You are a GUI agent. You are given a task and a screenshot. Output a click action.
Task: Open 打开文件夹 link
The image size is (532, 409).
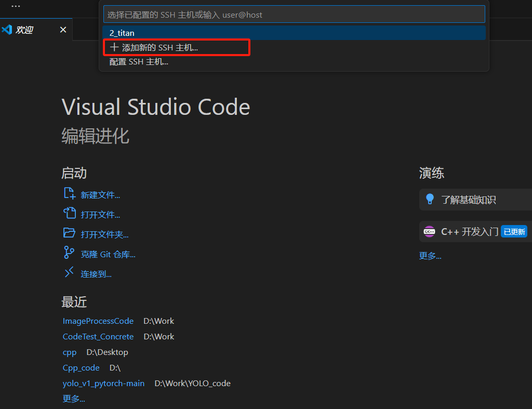104,234
